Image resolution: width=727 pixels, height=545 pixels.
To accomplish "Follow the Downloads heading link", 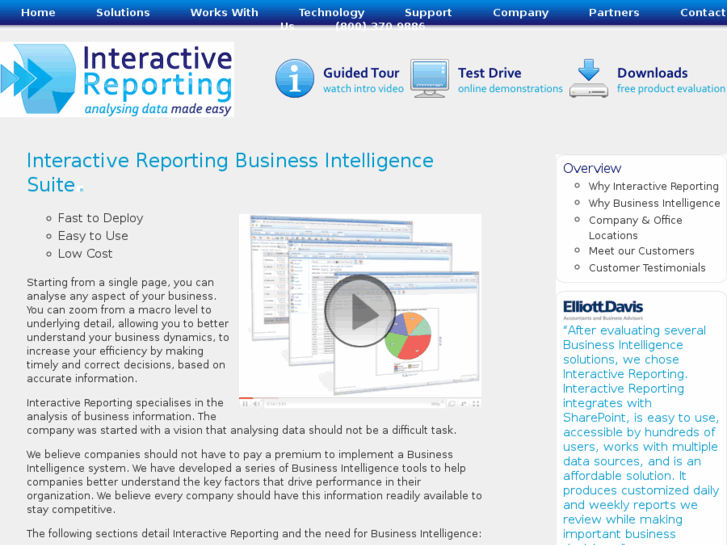I will tap(652, 73).
